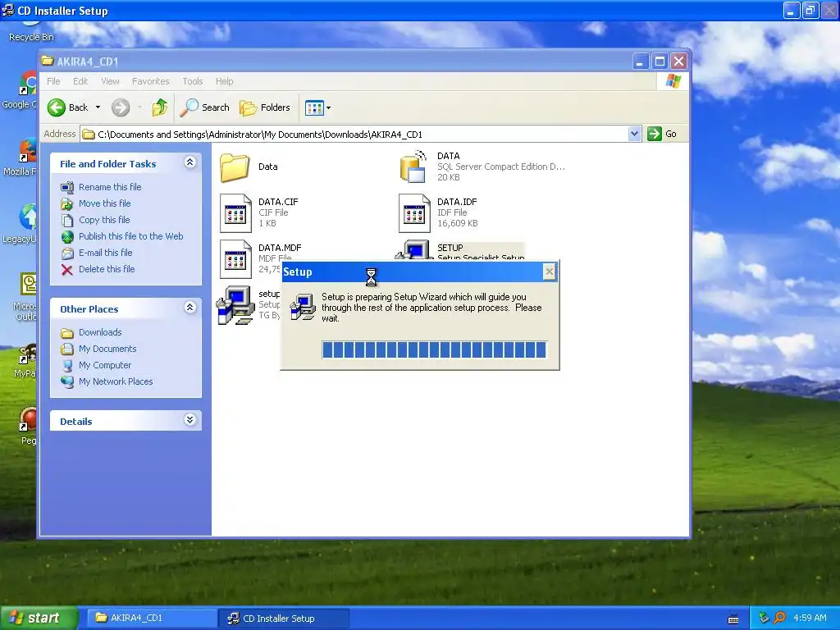
Task: Click E-mail this file
Action: (x=106, y=253)
